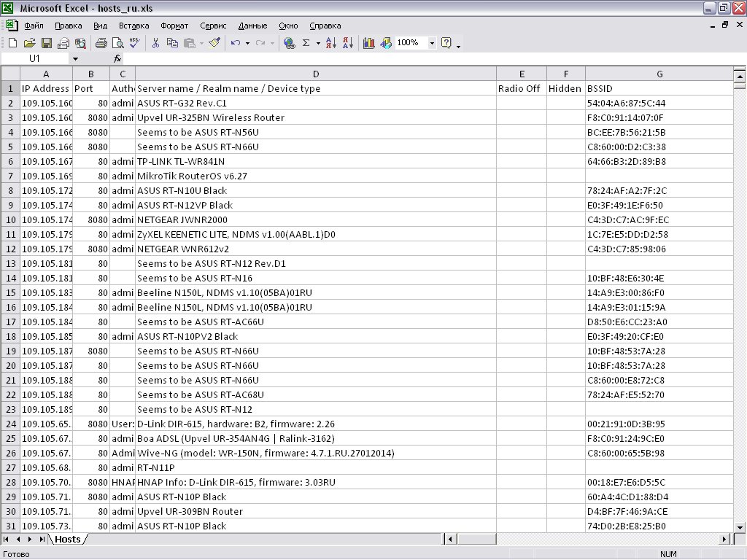Image resolution: width=747 pixels, height=560 pixels.
Task: Select the Format Painter brush
Action: coord(214,43)
